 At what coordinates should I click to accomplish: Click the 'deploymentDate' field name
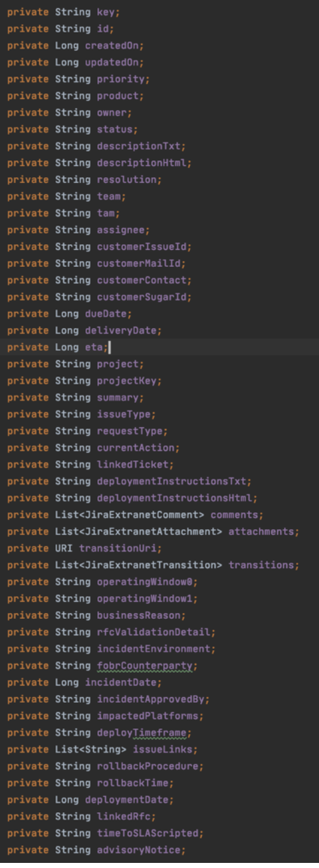point(126,799)
